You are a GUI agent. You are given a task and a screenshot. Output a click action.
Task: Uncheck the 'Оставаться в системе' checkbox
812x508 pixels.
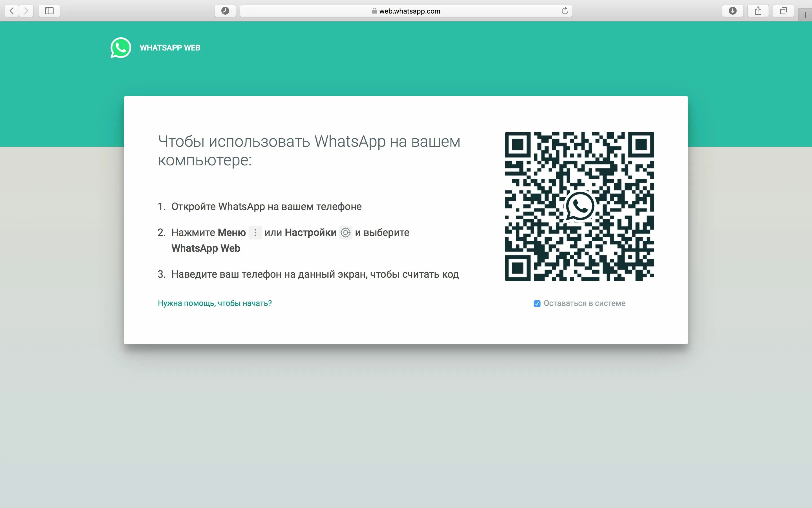click(537, 304)
